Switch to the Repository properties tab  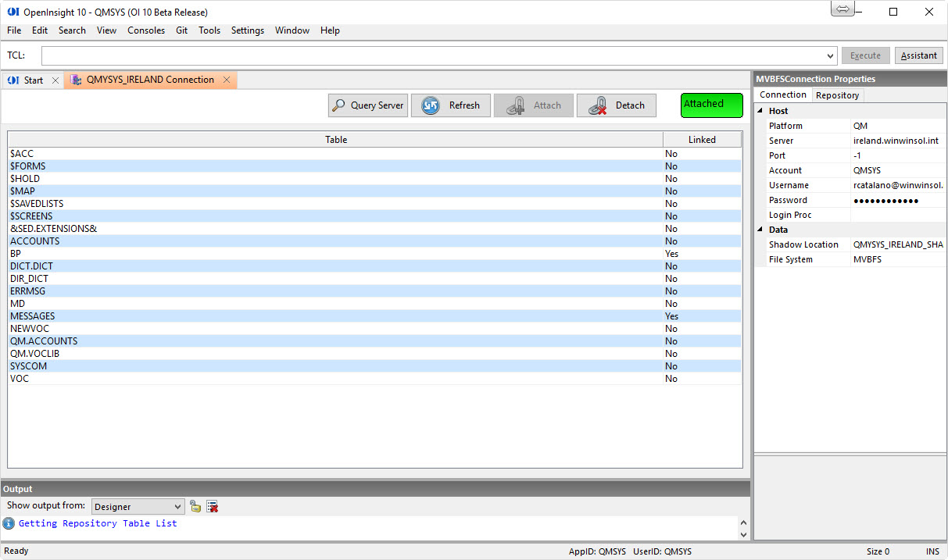[x=837, y=95]
